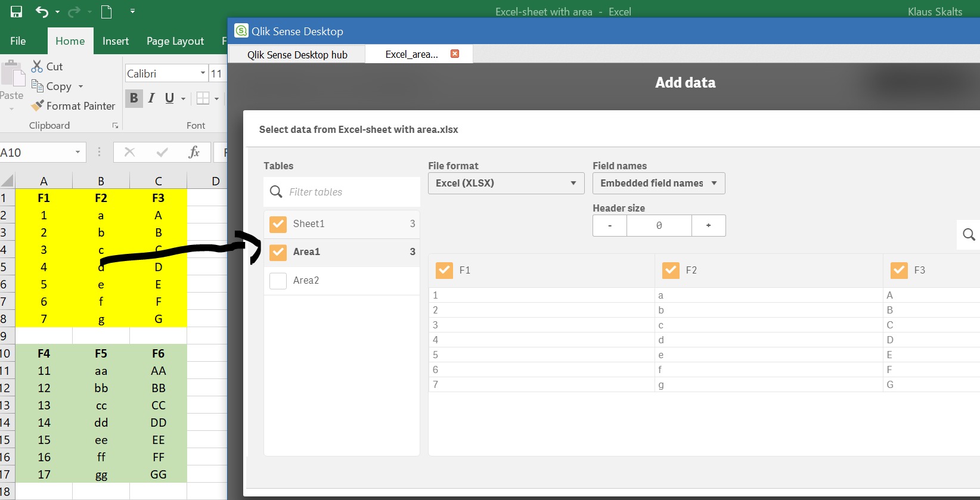Click the Format Painter brush
Image resolution: width=980 pixels, height=500 pixels.
pos(38,105)
